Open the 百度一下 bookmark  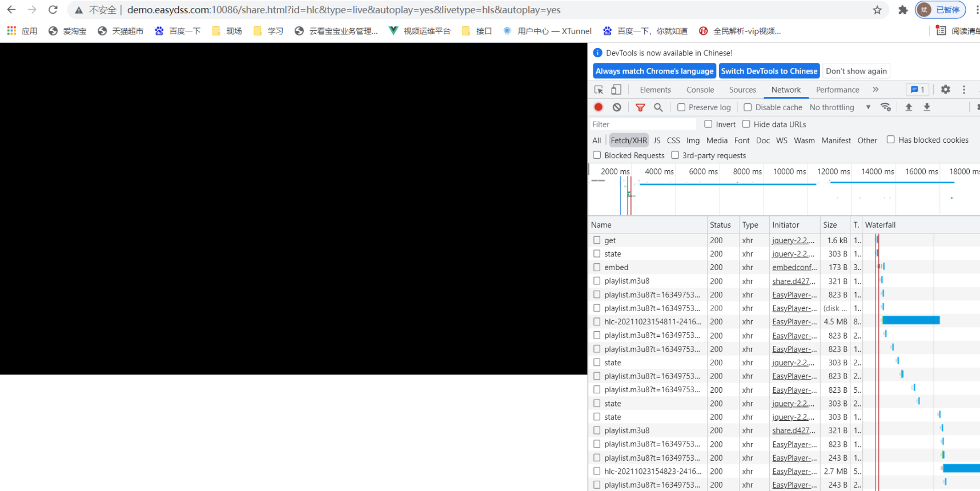tap(178, 31)
